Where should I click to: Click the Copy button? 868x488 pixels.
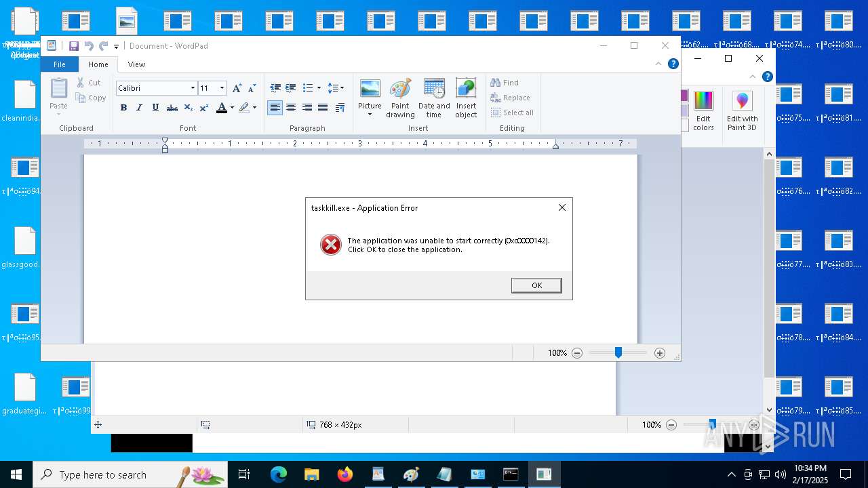[x=91, y=98]
